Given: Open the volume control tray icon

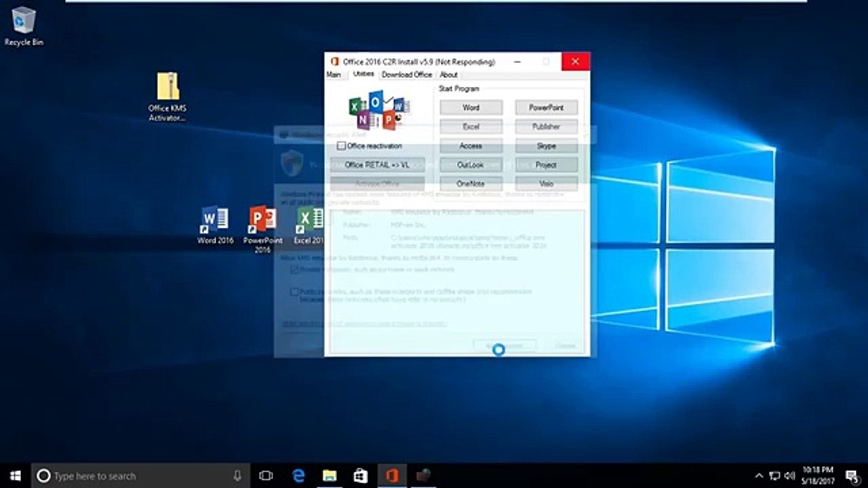Looking at the screenshot, I should pyautogui.click(x=790, y=476).
